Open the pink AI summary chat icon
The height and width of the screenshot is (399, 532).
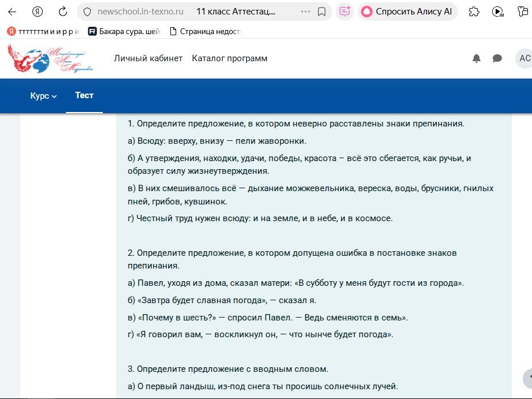pyautogui.click(x=345, y=12)
